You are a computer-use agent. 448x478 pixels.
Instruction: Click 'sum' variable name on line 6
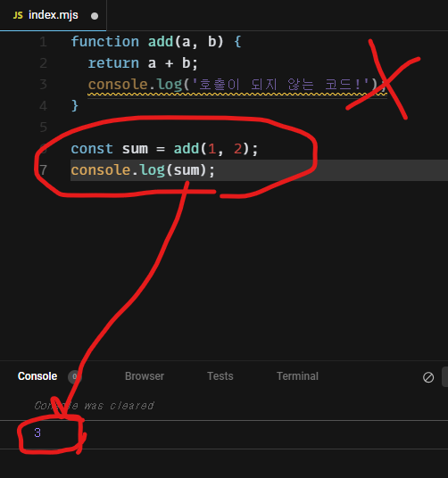point(135,149)
